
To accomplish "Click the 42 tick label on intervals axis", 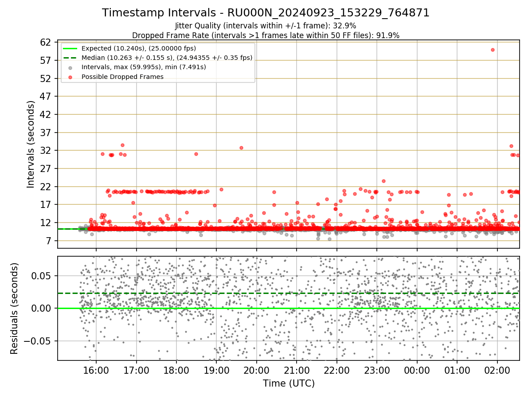I will [x=46, y=114].
